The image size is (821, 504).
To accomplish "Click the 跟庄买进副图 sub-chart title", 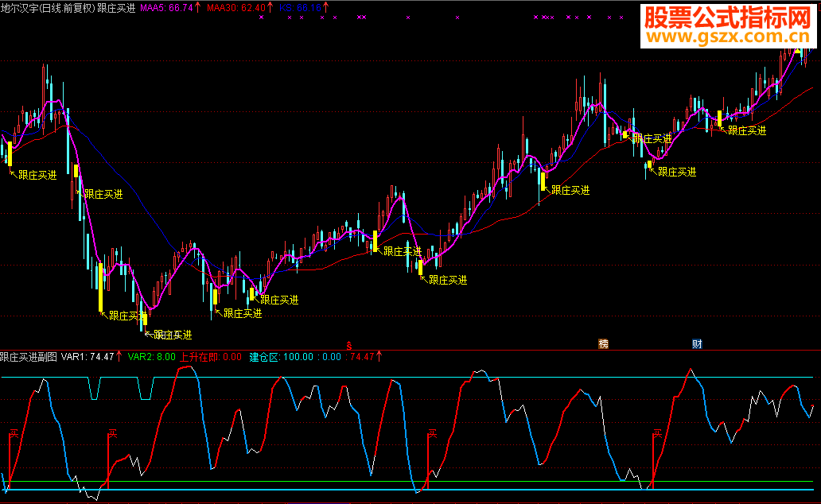I will tap(29, 357).
